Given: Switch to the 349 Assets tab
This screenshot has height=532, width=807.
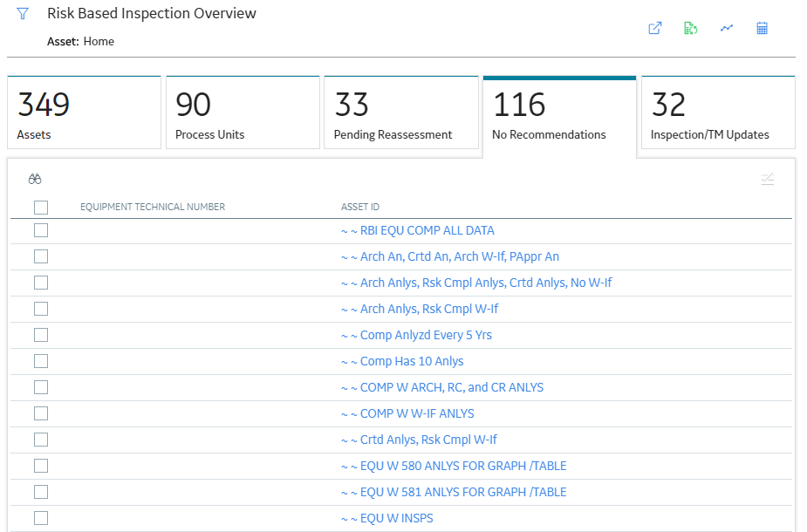Looking at the screenshot, I should (85, 113).
